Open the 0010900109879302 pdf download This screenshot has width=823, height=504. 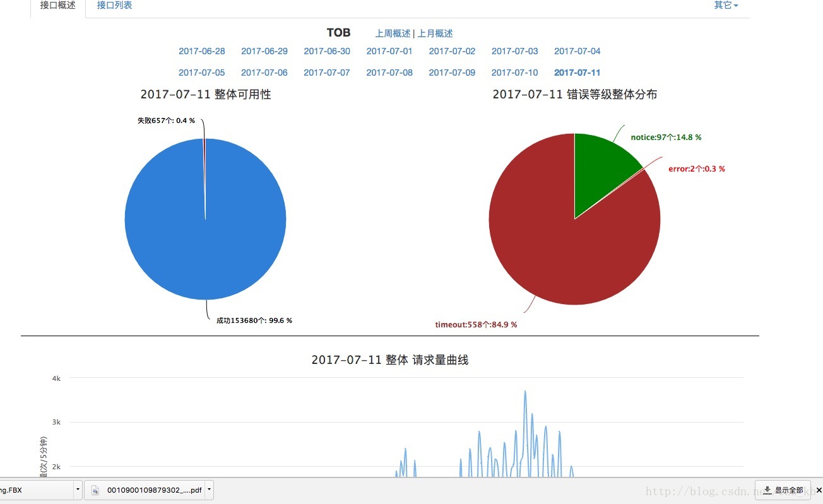(x=154, y=489)
